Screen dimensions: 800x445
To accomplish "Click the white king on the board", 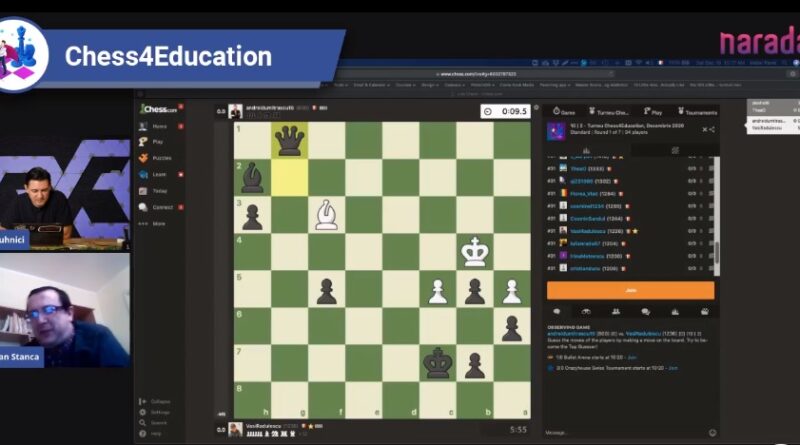I will [x=475, y=252].
